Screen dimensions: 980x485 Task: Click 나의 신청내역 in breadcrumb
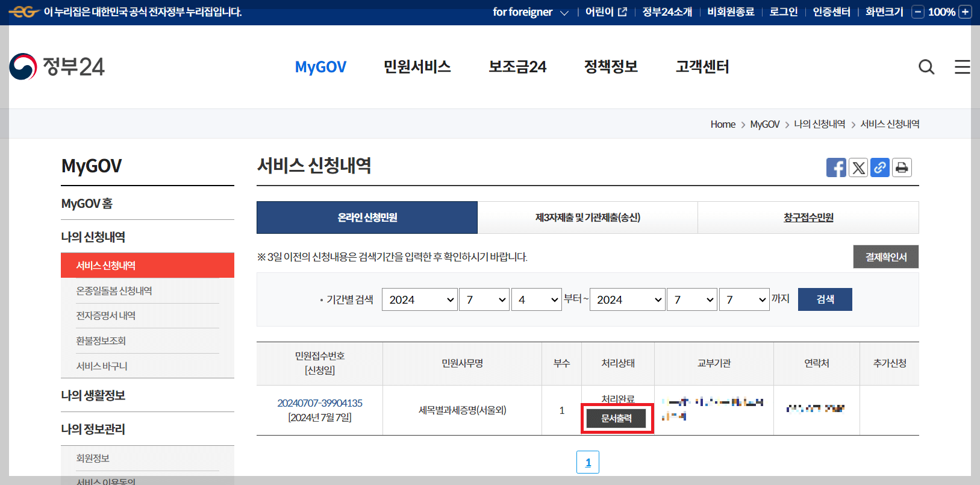819,124
